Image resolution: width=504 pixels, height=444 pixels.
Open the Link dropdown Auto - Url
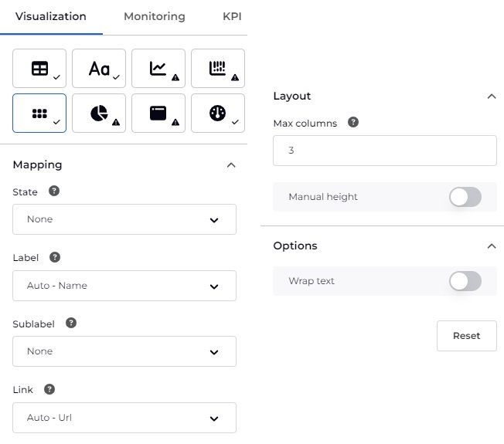point(124,418)
